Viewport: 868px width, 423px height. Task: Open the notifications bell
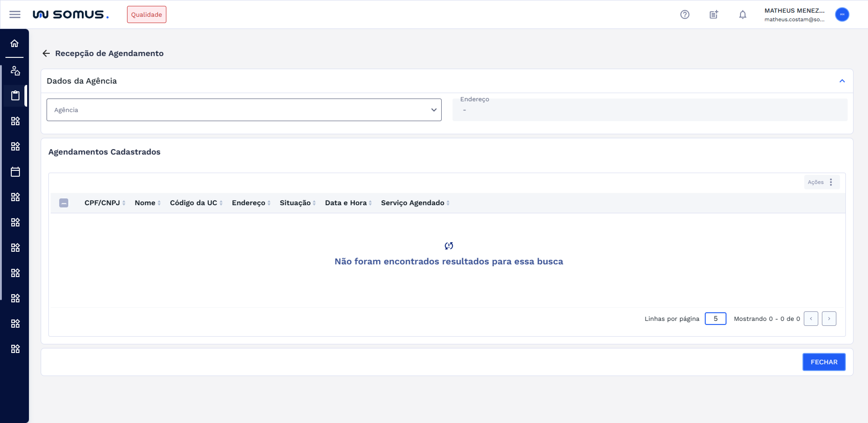pyautogui.click(x=742, y=14)
